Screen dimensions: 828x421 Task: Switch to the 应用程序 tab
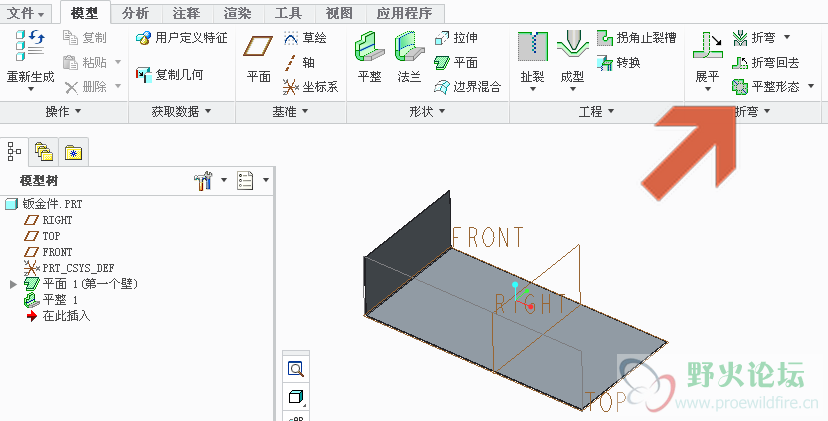(404, 13)
